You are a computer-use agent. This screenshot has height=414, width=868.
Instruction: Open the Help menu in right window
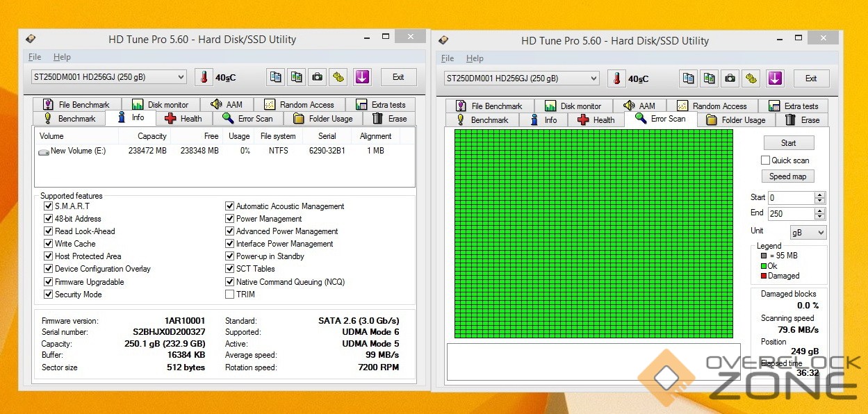point(475,58)
